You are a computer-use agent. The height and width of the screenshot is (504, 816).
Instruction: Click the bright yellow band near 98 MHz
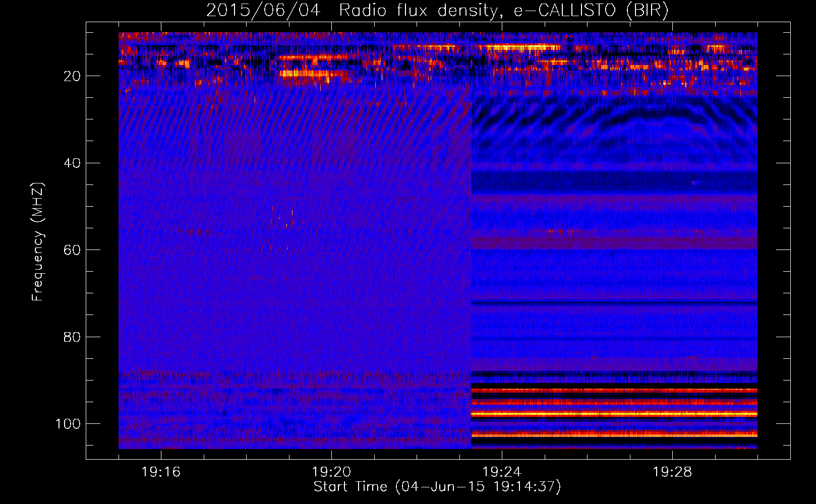pos(614,414)
